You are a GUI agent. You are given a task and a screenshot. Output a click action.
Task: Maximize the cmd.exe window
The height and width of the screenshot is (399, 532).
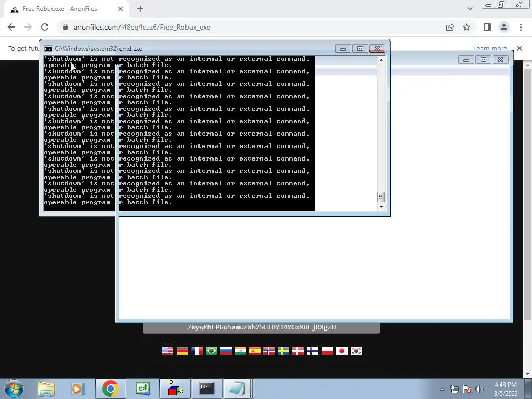point(360,49)
